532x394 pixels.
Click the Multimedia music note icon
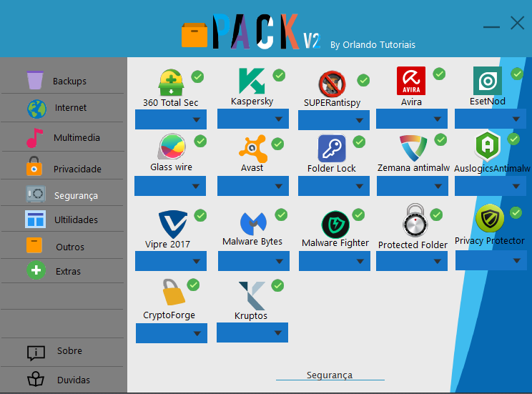tap(34, 138)
